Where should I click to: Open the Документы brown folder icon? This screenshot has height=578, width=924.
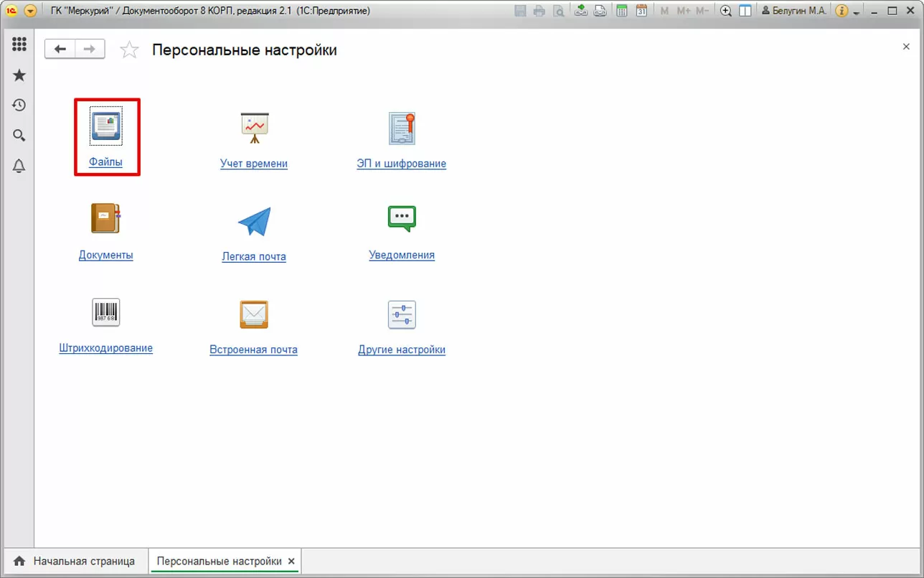point(106,218)
